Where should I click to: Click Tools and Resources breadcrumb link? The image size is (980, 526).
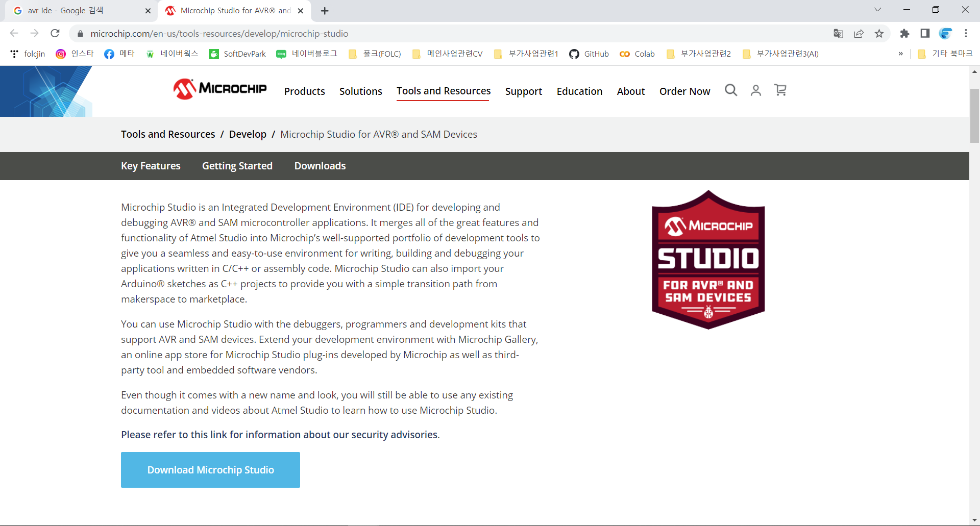click(168, 134)
